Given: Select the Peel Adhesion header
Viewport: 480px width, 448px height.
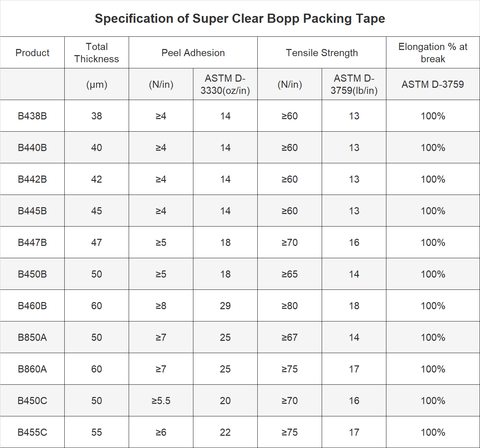Looking at the screenshot, I should coord(193,53).
